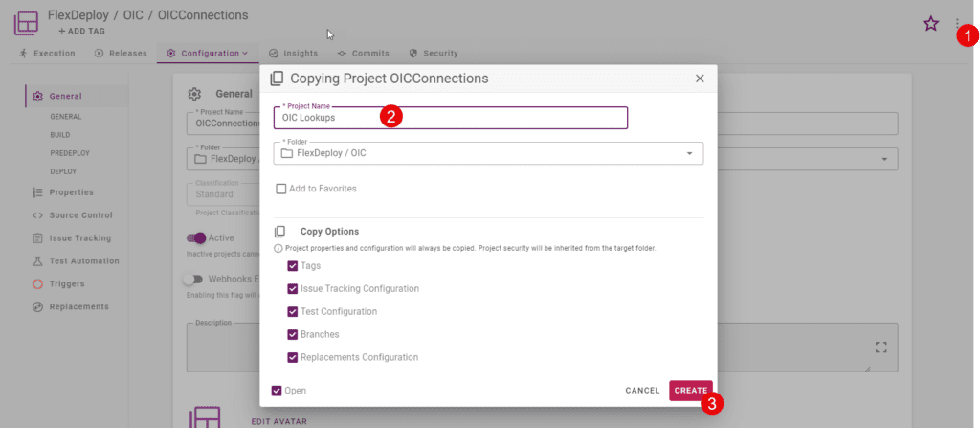Close the Copying Project dialog
The height and width of the screenshot is (428, 980).
(x=700, y=79)
